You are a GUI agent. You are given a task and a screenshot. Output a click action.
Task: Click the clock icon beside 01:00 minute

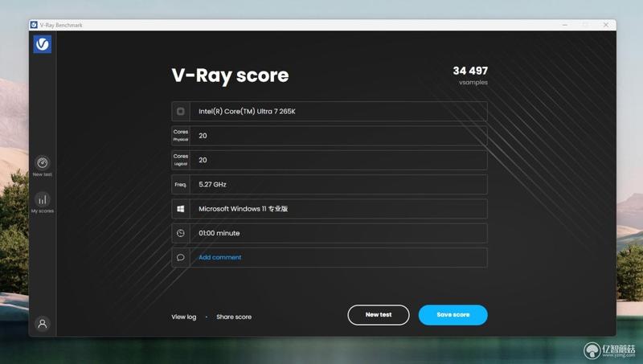[x=180, y=233]
